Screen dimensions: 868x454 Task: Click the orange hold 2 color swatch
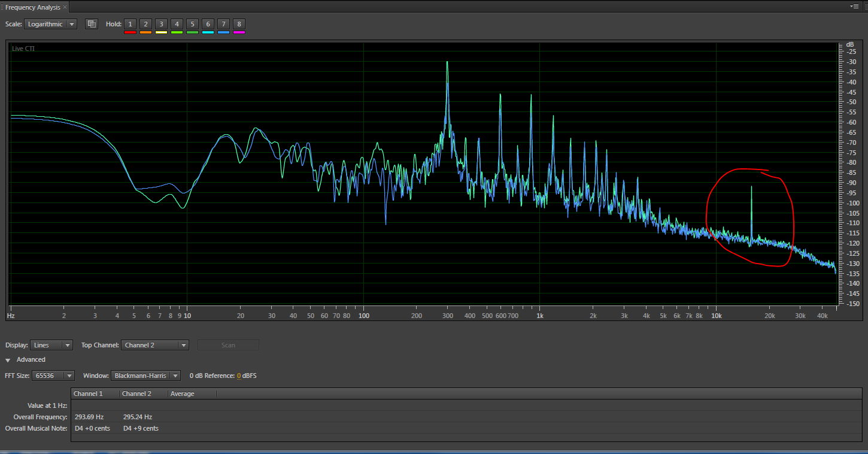coord(145,32)
